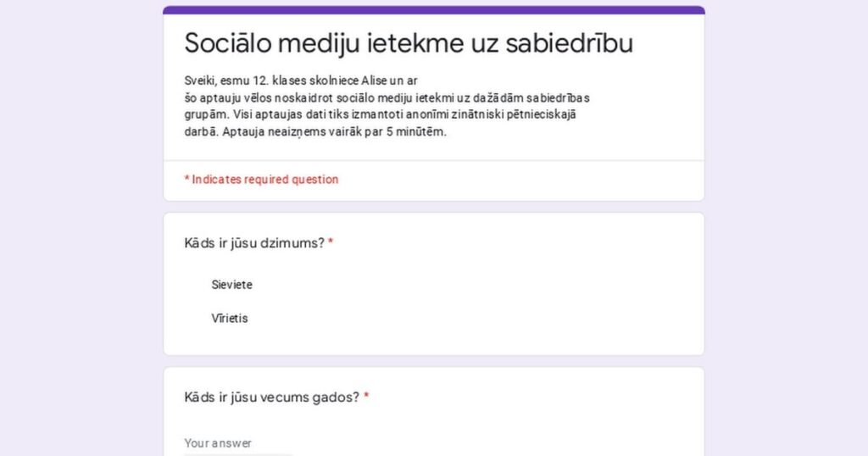The height and width of the screenshot is (456, 868).
Task: Click description line starting with grupām
Action: tap(381, 114)
